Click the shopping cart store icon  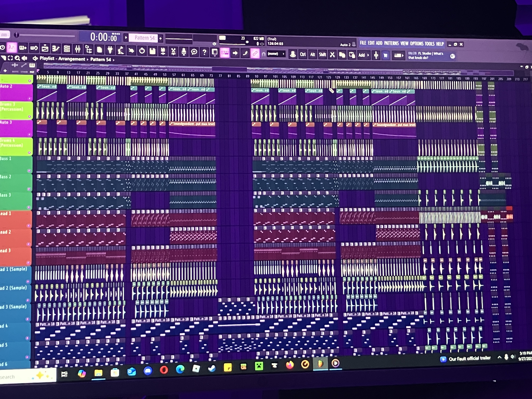click(x=385, y=55)
